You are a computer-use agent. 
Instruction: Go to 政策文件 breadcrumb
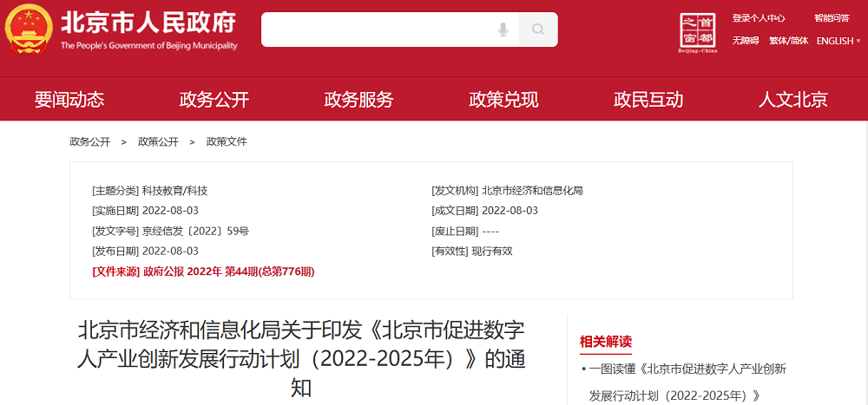pyautogui.click(x=227, y=141)
